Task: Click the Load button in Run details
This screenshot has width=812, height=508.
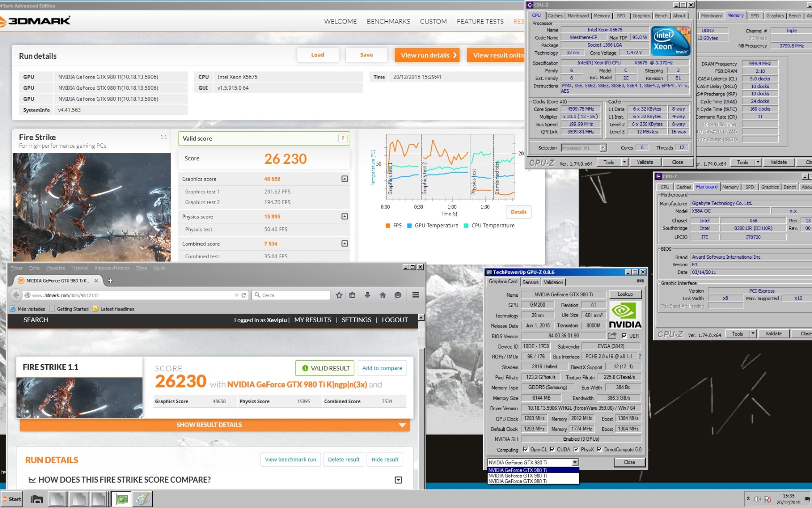Action: pos(318,55)
